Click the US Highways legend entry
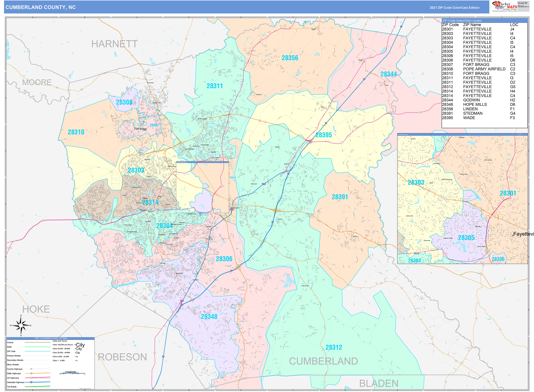The image size is (534, 392). point(29,378)
